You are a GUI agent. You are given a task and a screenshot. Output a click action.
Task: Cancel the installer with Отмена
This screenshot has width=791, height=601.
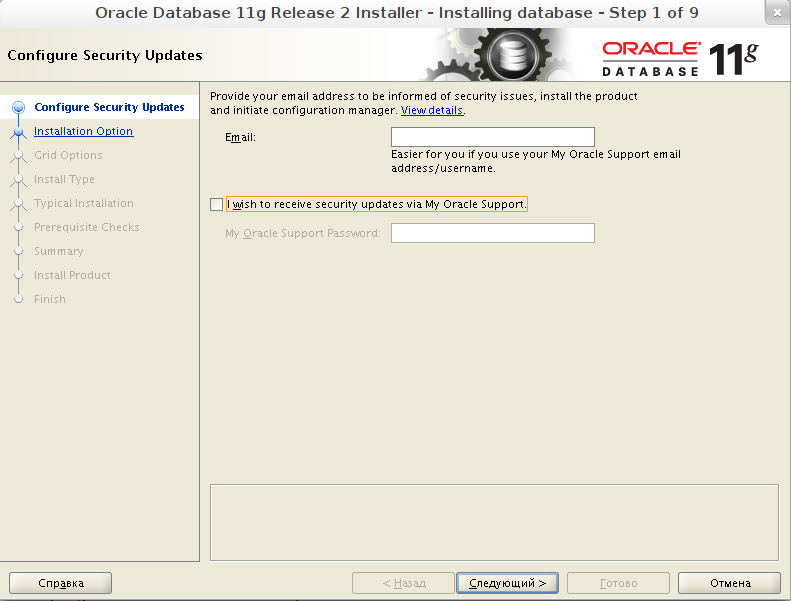pos(729,583)
